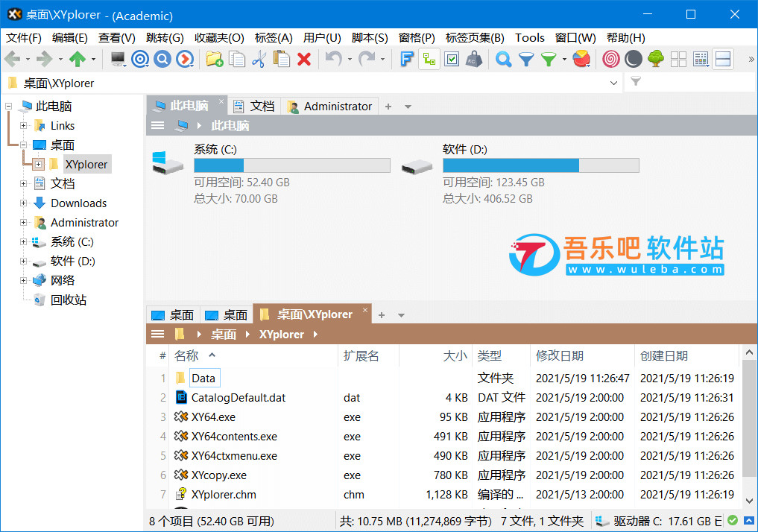758x532 pixels.
Task: Switch to the Administrator tab
Action: (x=330, y=107)
